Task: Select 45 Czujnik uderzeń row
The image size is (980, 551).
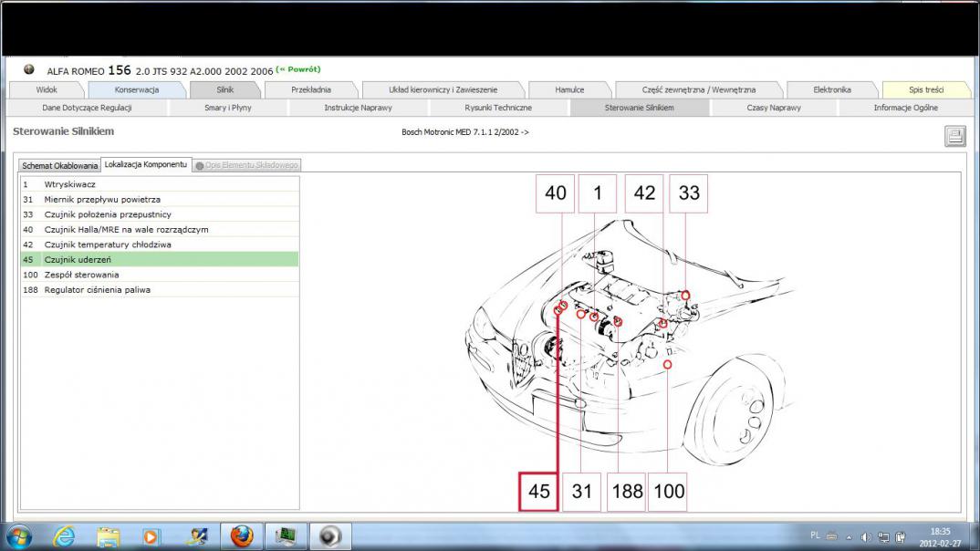Action: pos(160,259)
